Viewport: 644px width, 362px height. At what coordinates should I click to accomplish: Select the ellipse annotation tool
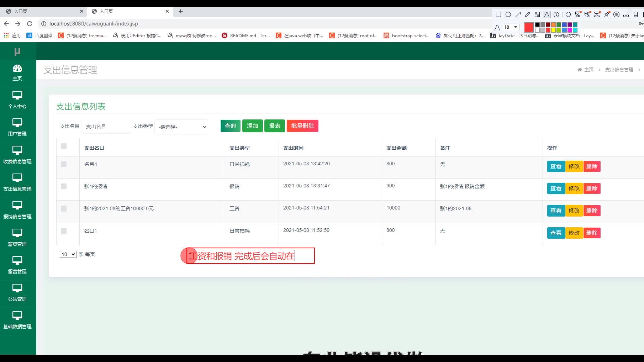pyautogui.click(x=508, y=15)
